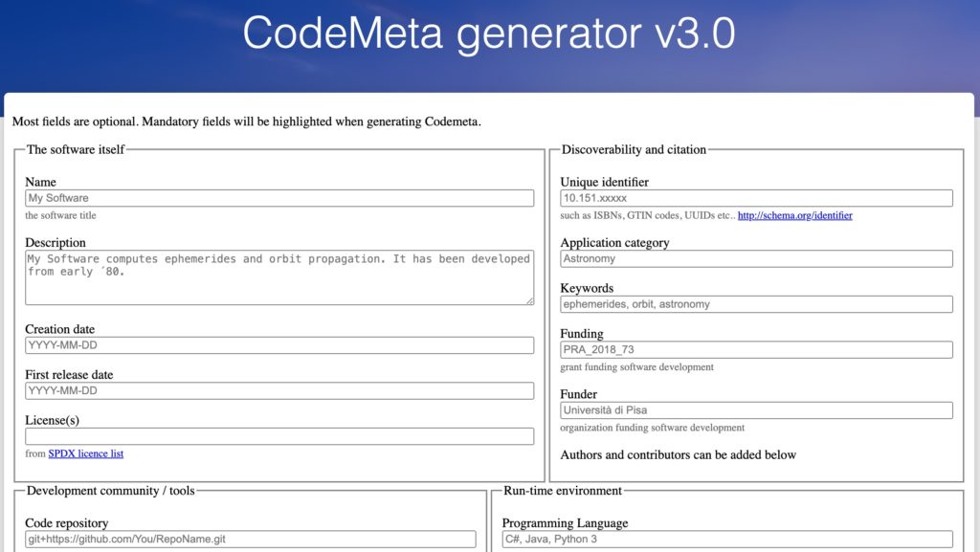
Task: Grab the Description textarea resize handle
Action: coord(529,300)
